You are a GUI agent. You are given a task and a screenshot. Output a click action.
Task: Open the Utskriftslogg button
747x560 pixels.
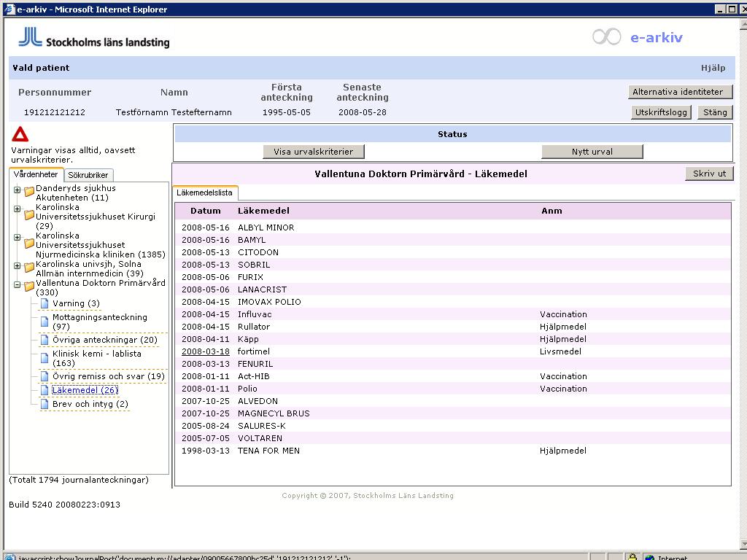[661, 112]
